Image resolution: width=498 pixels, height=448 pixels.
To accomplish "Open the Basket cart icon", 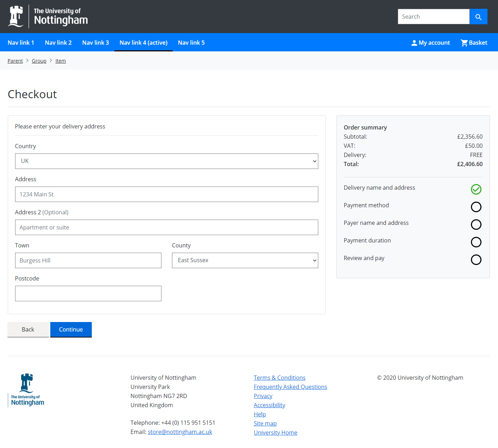I will pyautogui.click(x=464, y=43).
